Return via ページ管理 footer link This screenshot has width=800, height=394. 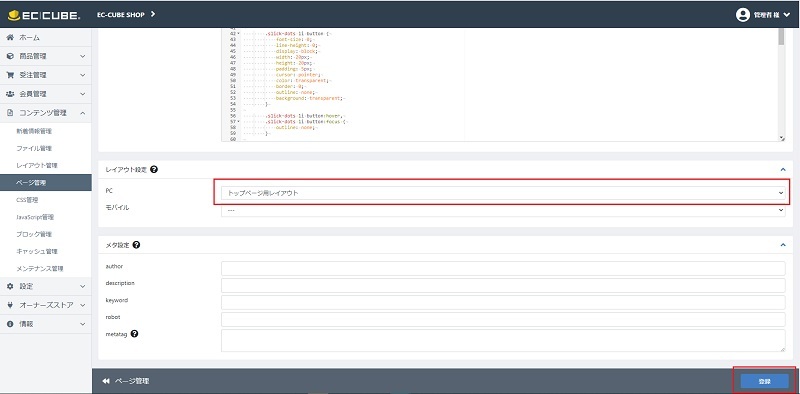coord(132,381)
